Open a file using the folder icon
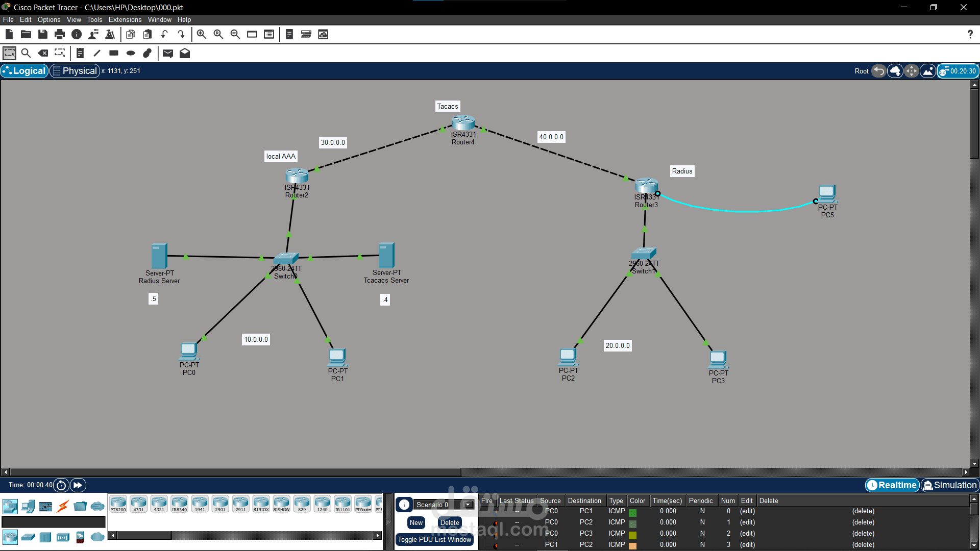980x551 pixels. 26,34
